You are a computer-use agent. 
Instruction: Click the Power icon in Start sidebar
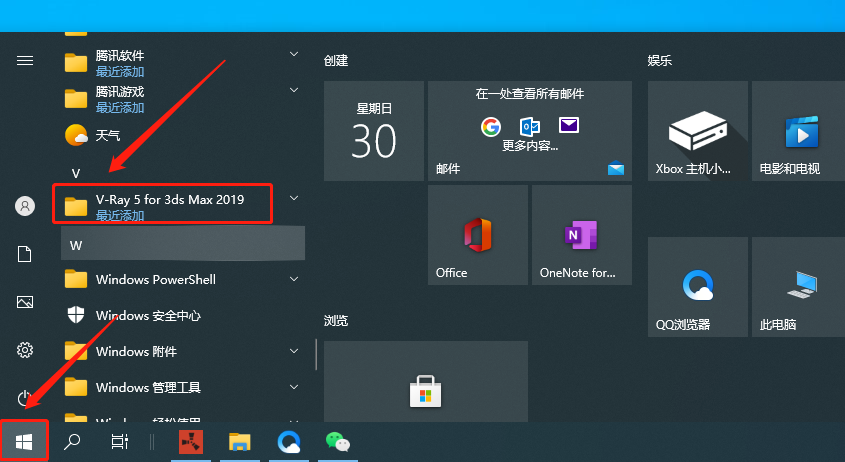pyautogui.click(x=25, y=398)
